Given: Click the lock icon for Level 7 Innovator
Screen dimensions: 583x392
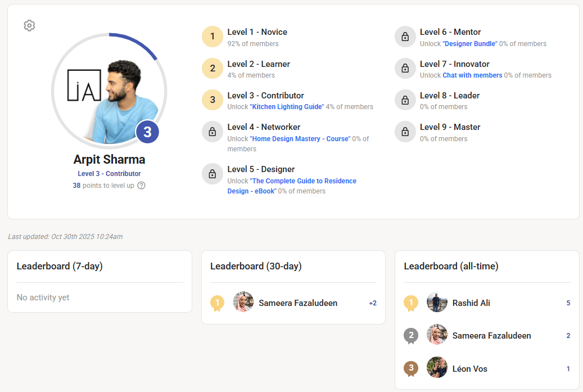Looking at the screenshot, I should pyautogui.click(x=405, y=69).
